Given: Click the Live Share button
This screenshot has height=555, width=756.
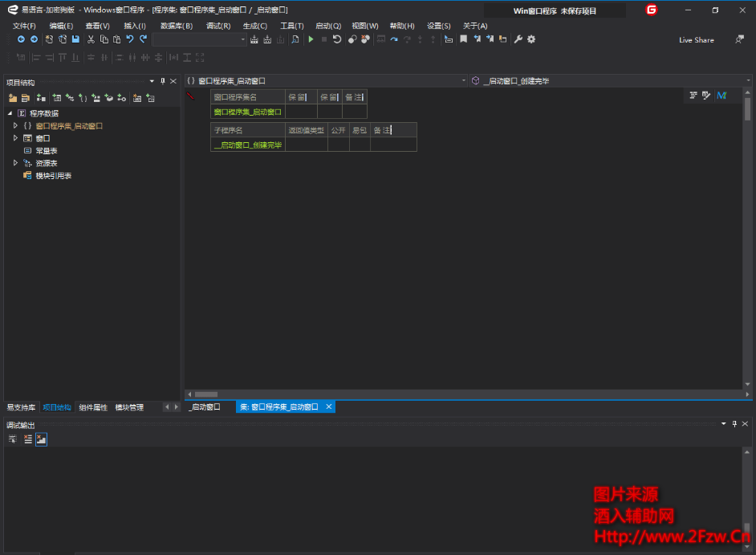Looking at the screenshot, I should click(696, 40).
